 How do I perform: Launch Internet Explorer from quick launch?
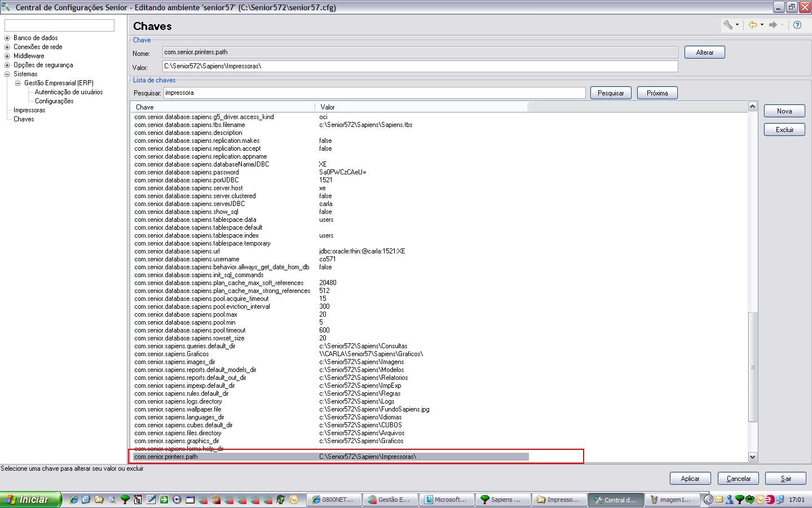pyautogui.click(x=73, y=500)
